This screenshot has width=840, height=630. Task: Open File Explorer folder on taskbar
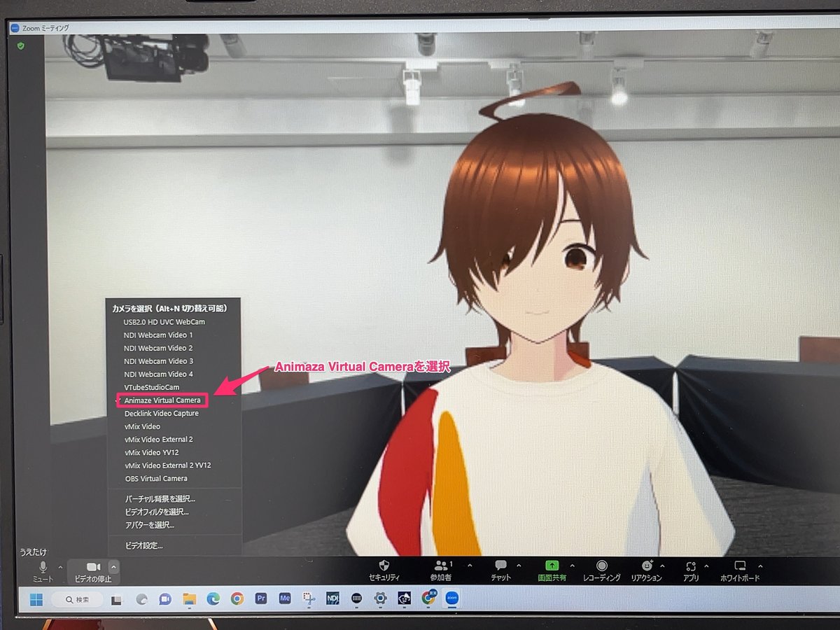[x=189, y=599]
